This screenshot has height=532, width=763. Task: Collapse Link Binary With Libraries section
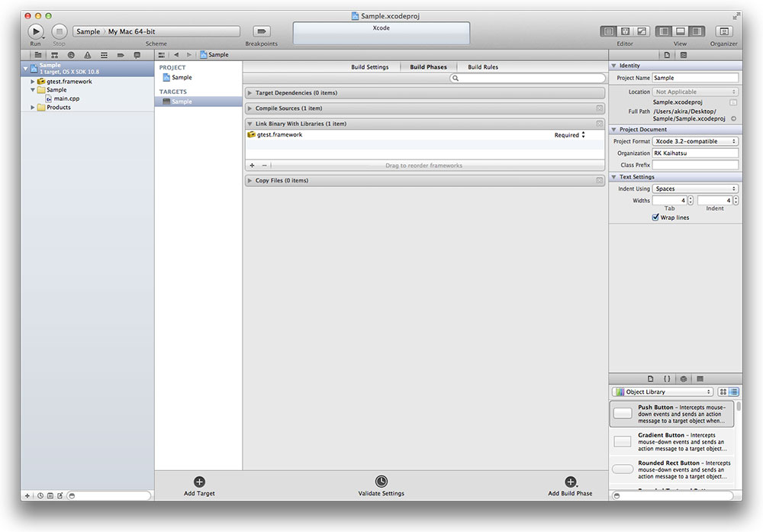250,124
